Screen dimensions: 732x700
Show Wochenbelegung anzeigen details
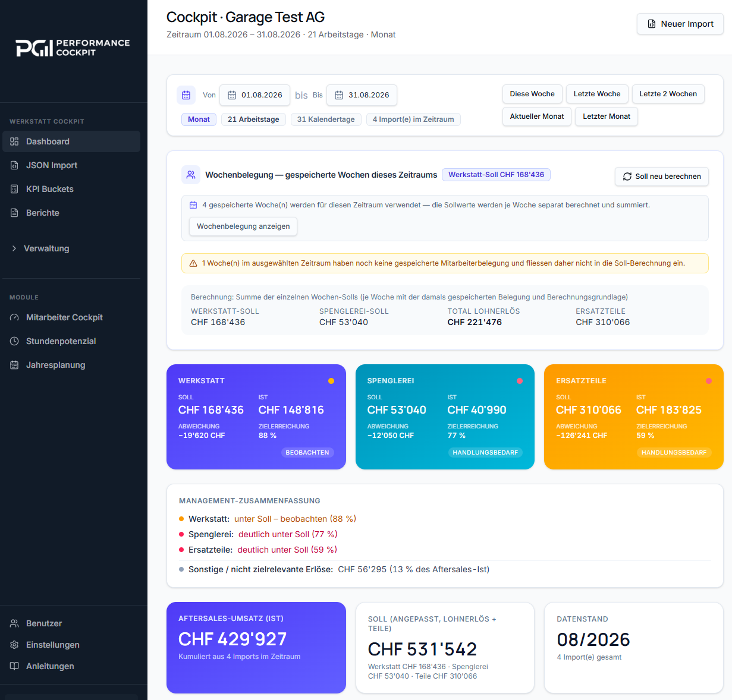point(243,226)
